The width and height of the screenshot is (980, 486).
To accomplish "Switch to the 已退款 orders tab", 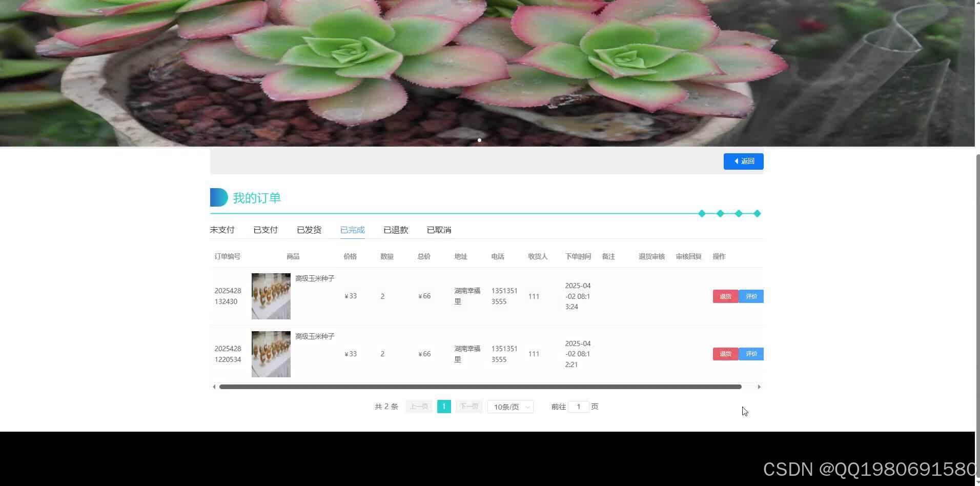I will click(395, 230).
